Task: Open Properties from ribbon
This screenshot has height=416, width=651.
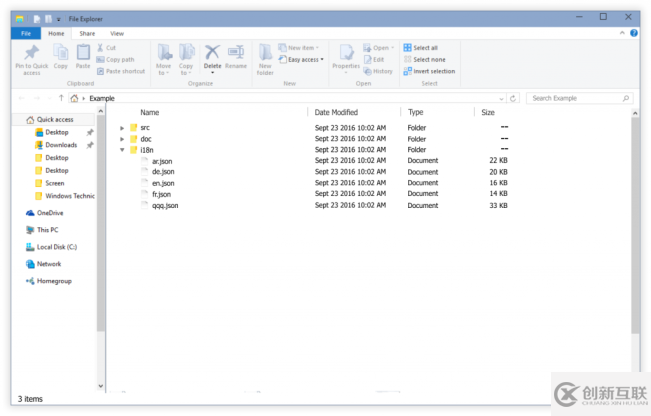Action: (346, 59)
